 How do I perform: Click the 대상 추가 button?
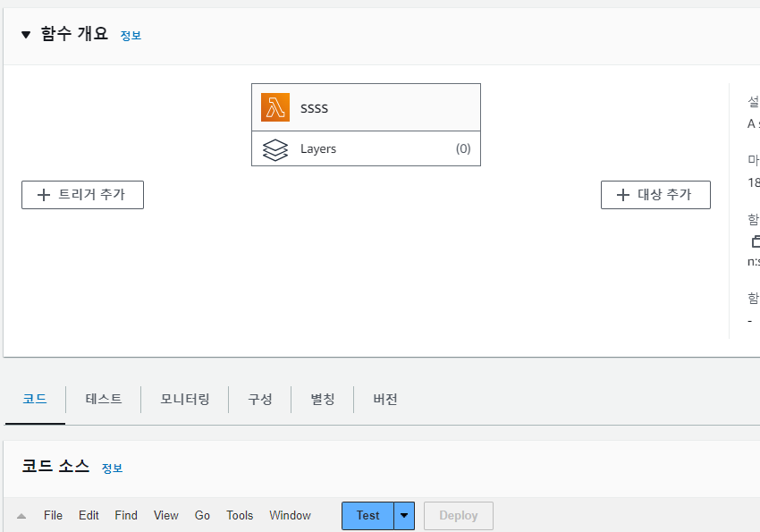tap(655, 195)
